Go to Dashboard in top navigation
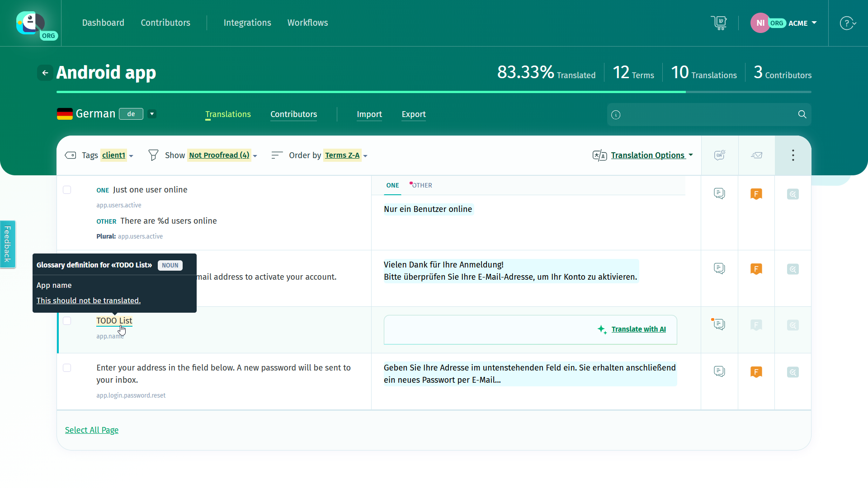This screenshot has width=868, height=488. click(103, 23)
